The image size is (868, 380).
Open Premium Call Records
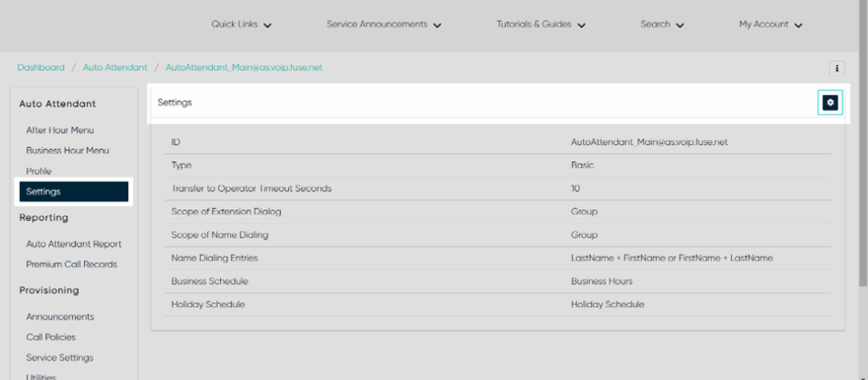tap(71, 265)
